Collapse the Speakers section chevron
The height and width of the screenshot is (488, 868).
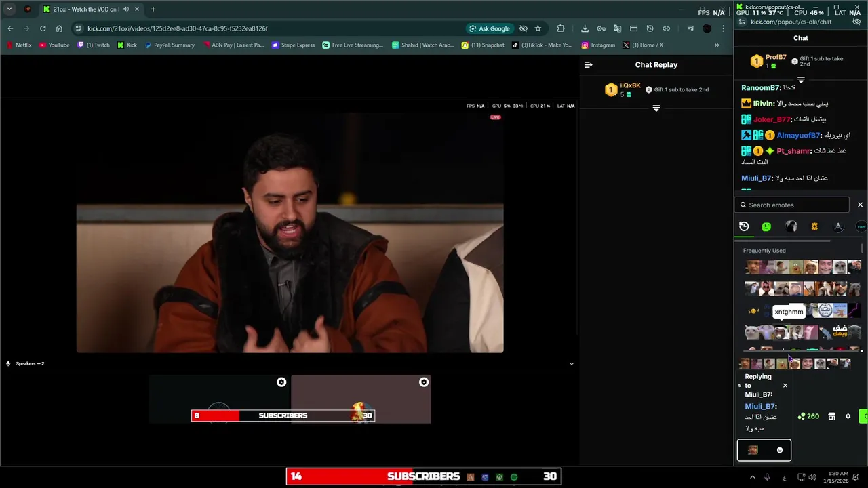(x=571, y=364)
